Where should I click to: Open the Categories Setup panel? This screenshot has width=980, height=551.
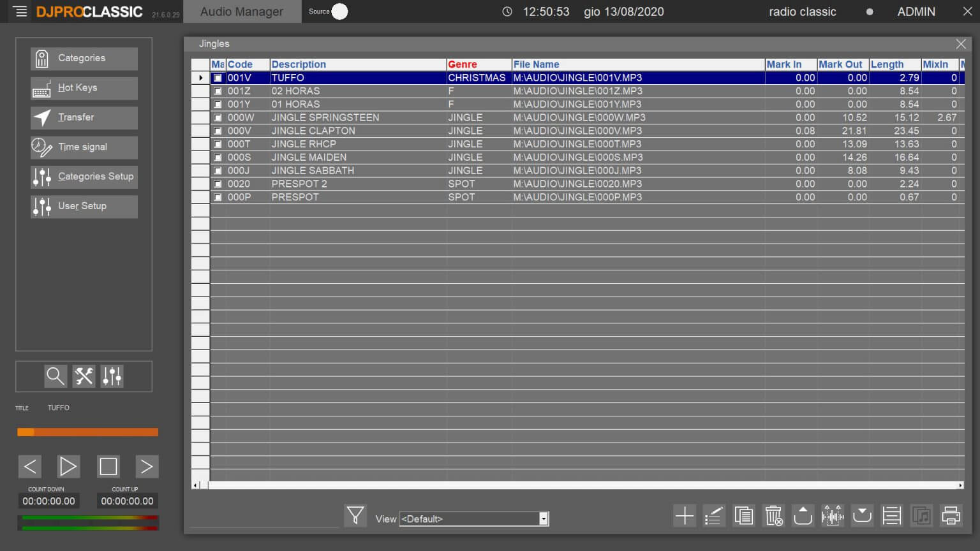point(84,177)
